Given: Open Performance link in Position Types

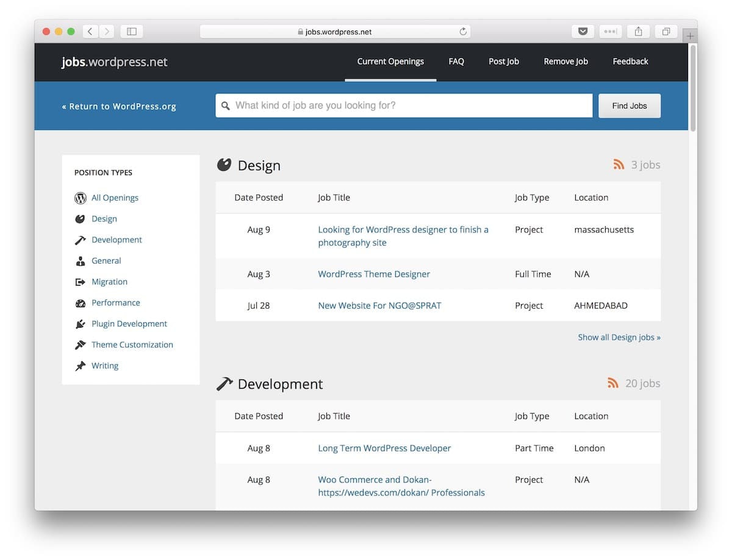Looking at the screenshot, I should (116, 303).
